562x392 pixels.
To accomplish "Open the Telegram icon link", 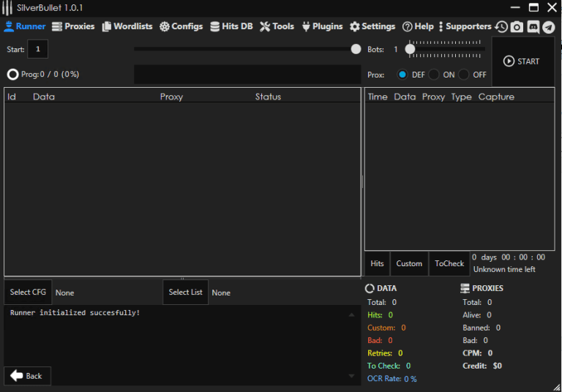I will pyautogui.click(x=548, y=27).
